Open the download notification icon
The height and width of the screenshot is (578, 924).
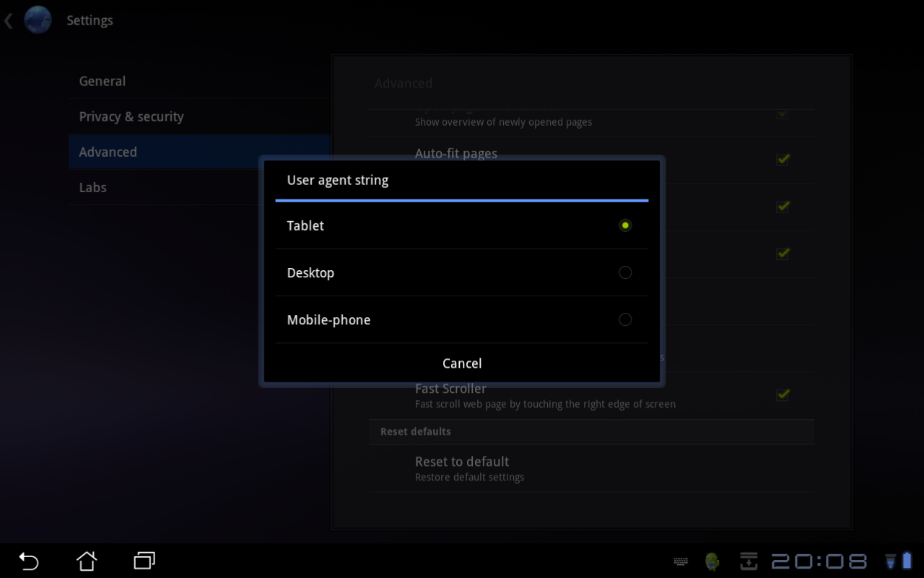[x=749, y=561]
